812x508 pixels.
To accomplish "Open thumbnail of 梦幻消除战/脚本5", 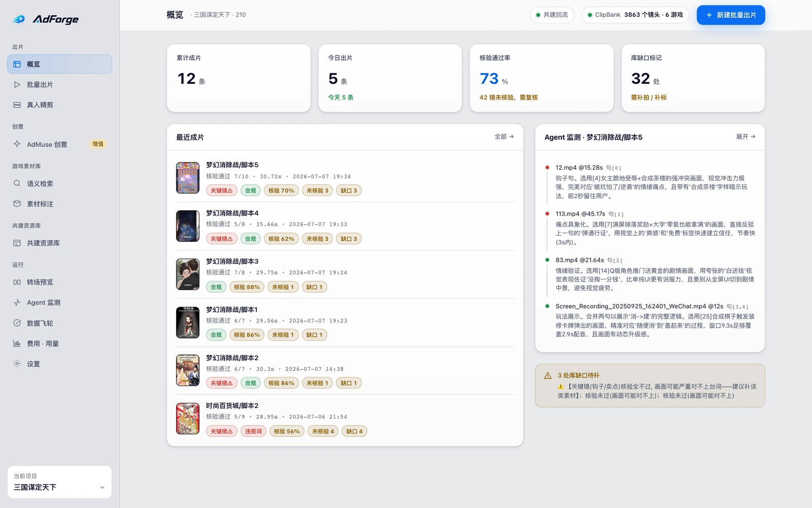I will coord(188,178).
